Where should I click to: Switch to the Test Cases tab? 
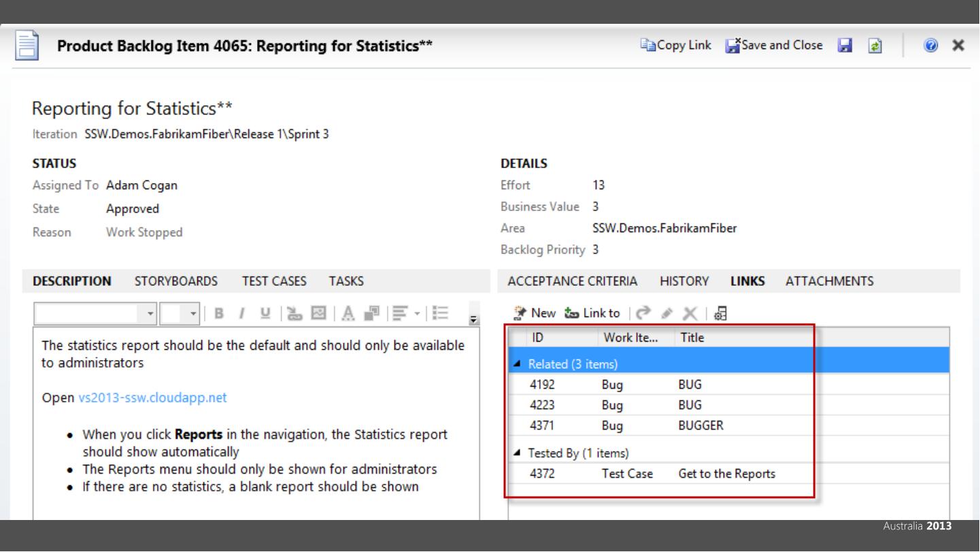[x=274, y=281]
